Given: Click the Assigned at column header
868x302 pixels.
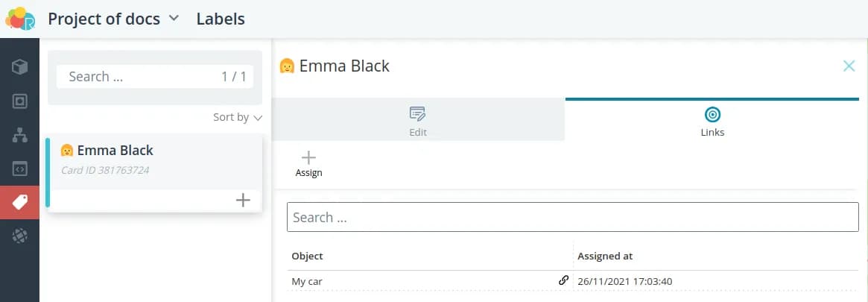Looking at the screenshot, I should (605, 256).
